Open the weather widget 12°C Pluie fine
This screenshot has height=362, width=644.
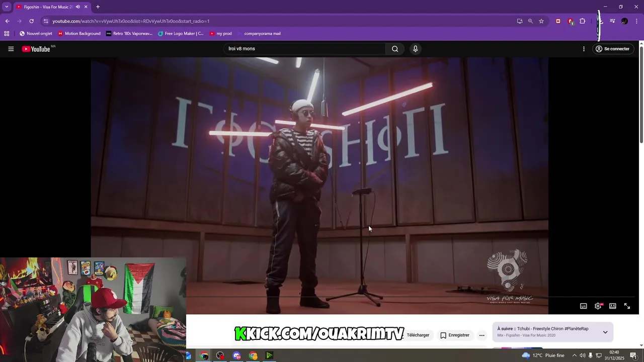tap(543, 355)
